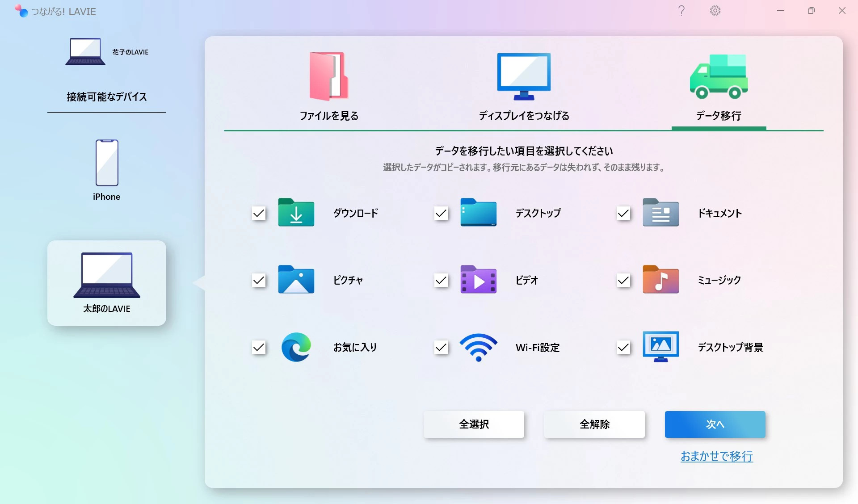Uncheck the デスクトップ checkbox
858x504 pixels.
pos(441,213)
